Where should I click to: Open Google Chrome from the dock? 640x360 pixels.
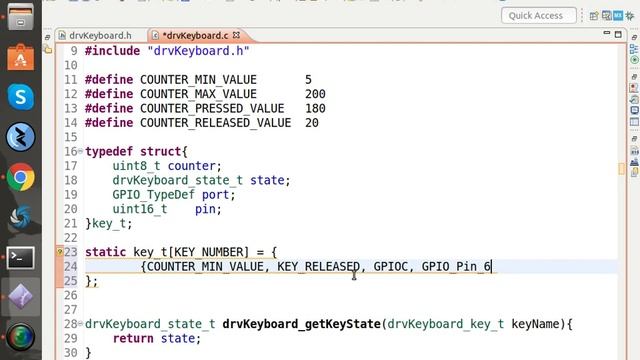(20, 177)
